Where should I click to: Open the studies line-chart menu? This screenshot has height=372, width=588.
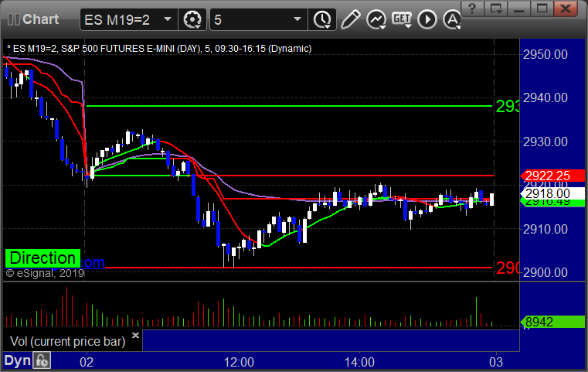(x=376, y=19)
